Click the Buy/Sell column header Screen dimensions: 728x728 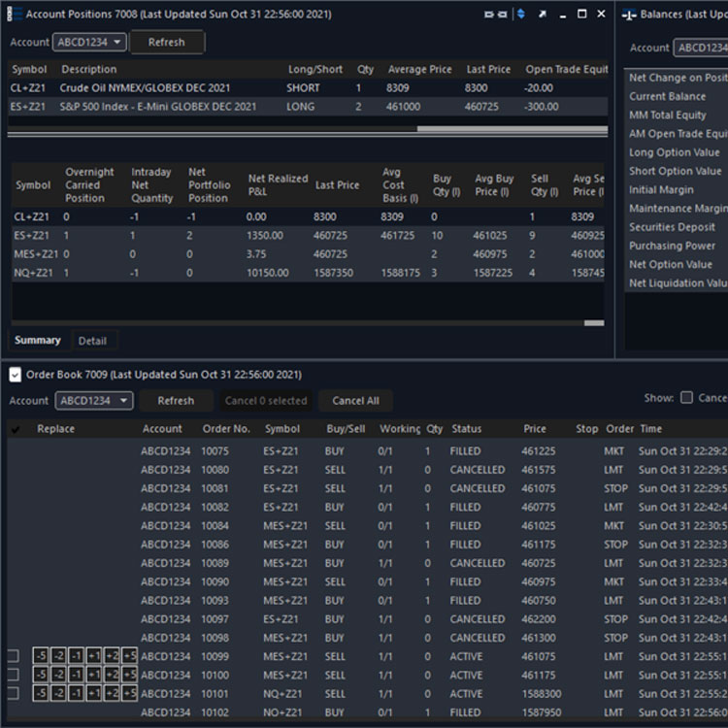[346, 428]
